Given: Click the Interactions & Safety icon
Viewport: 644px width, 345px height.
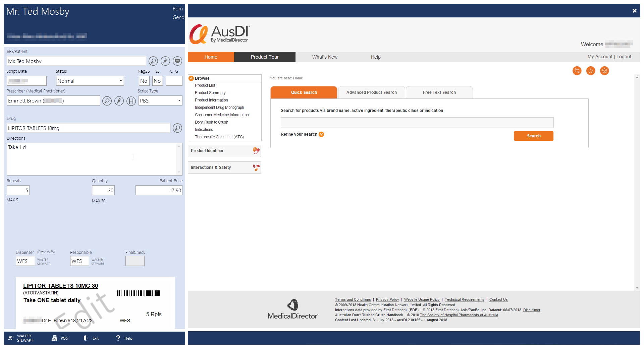Looking at the screenshot, I should coord(256,167).
